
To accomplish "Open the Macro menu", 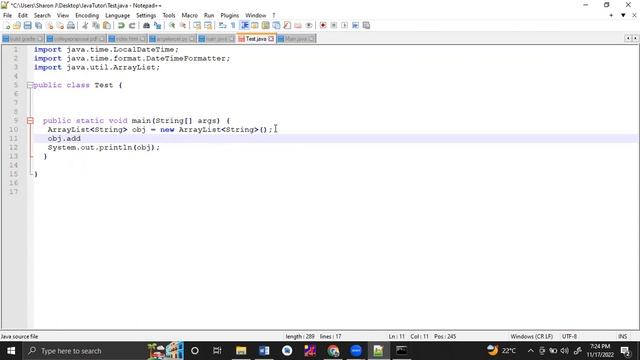I will coord(189,16).
